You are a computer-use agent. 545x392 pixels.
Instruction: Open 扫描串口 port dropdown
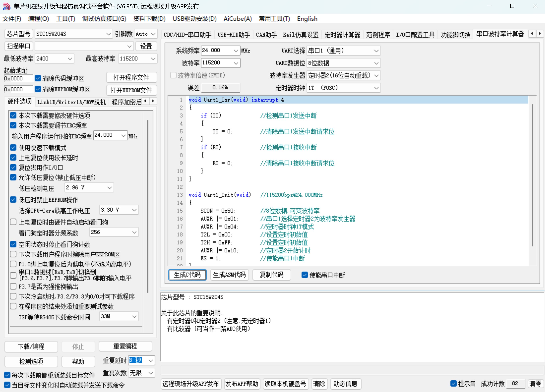tap(84, 46)
